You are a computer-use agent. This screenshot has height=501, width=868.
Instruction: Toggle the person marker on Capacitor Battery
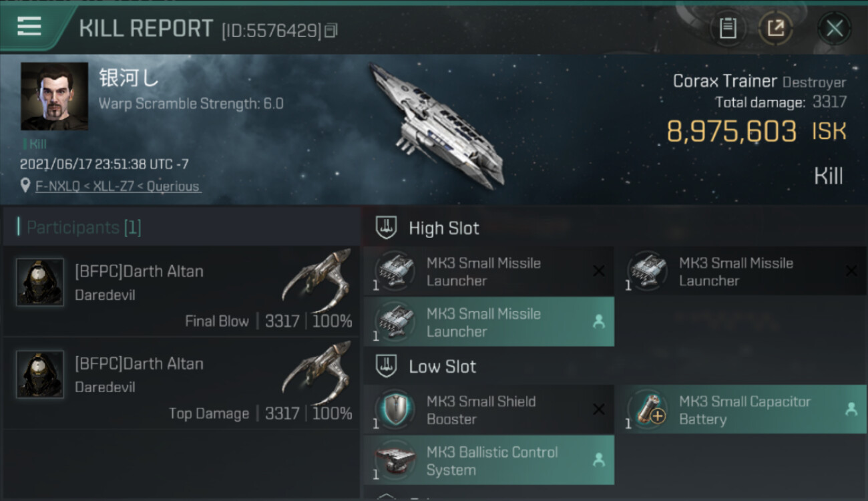(x=851, y=409)
